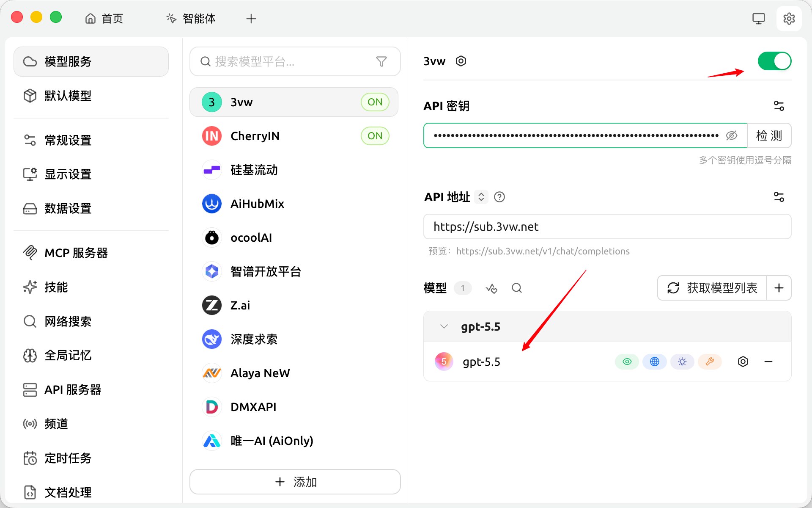Image resolution: width=812 pixels, height=508 pixels.
Task: Click the Alaya NeW provider logo
Action: pyautogui.click(x=211, y=373)
